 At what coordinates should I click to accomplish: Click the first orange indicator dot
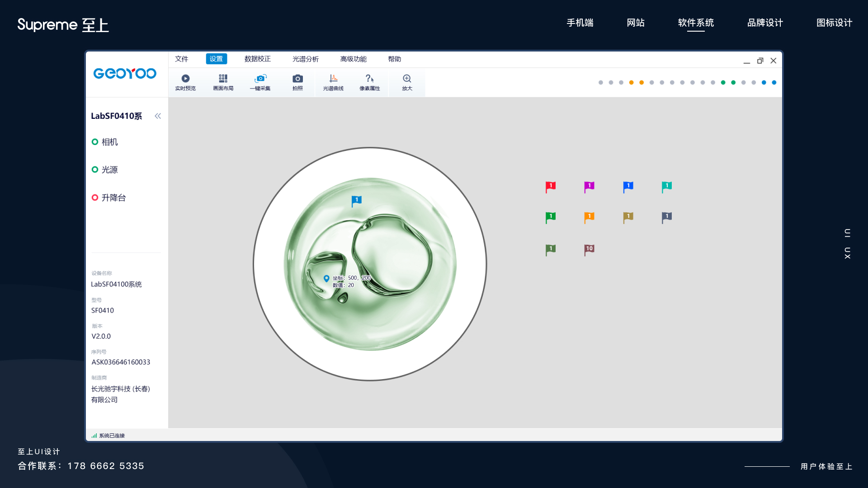(x=631, y=83)
